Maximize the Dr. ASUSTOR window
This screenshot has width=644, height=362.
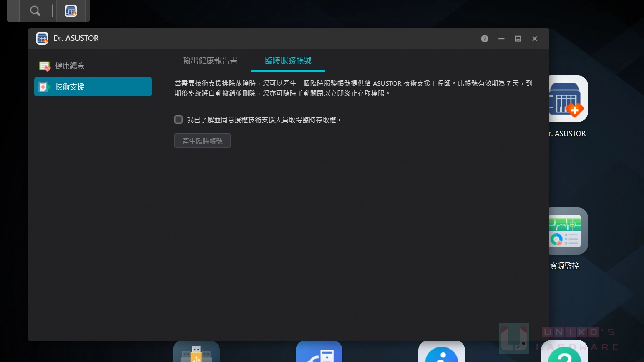coord(518,39)
